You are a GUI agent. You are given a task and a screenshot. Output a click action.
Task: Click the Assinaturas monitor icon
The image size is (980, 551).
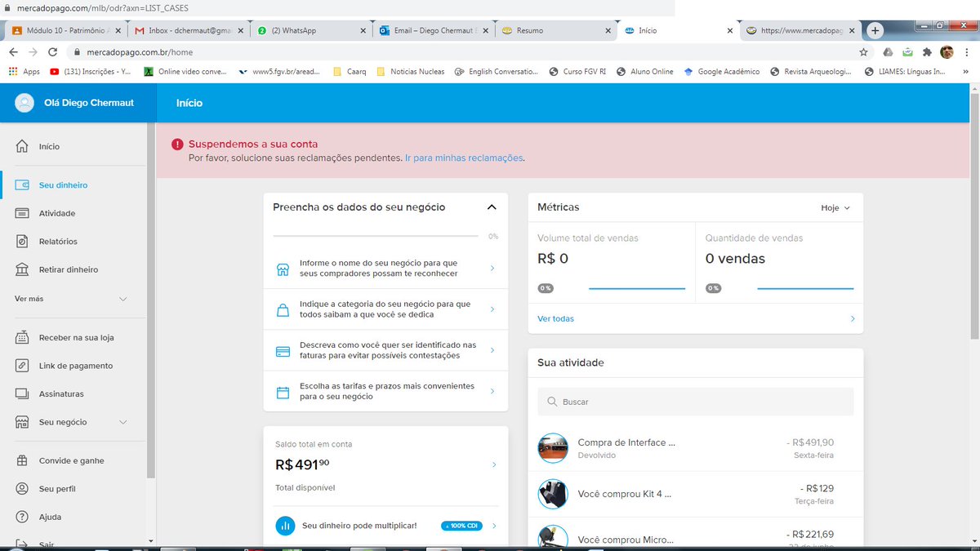[x=23, y=393]
